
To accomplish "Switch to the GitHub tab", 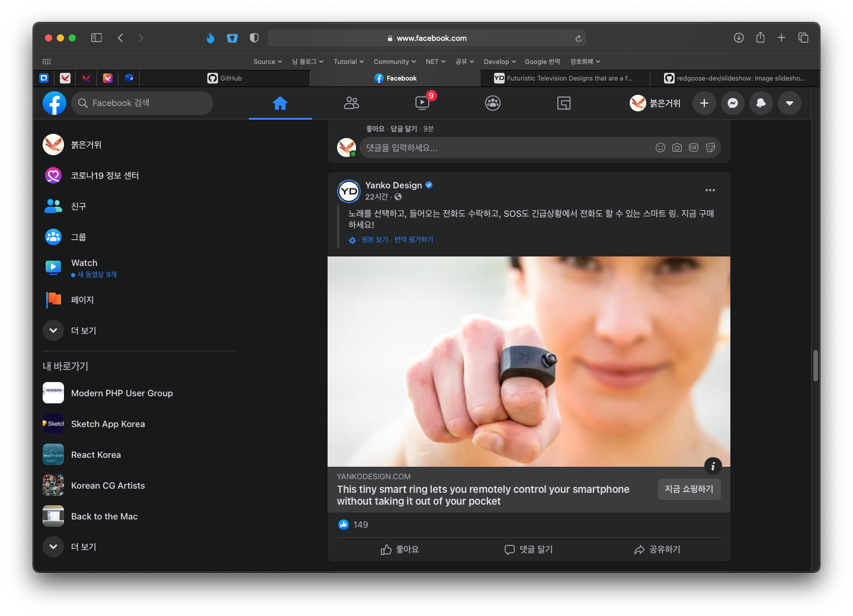I will click(x=225, y=78).
